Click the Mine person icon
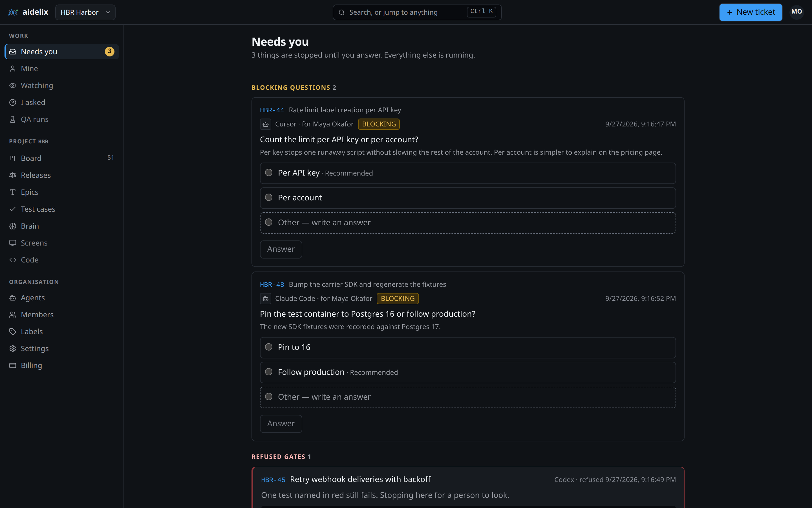812x508 pixels. (13, 69)
